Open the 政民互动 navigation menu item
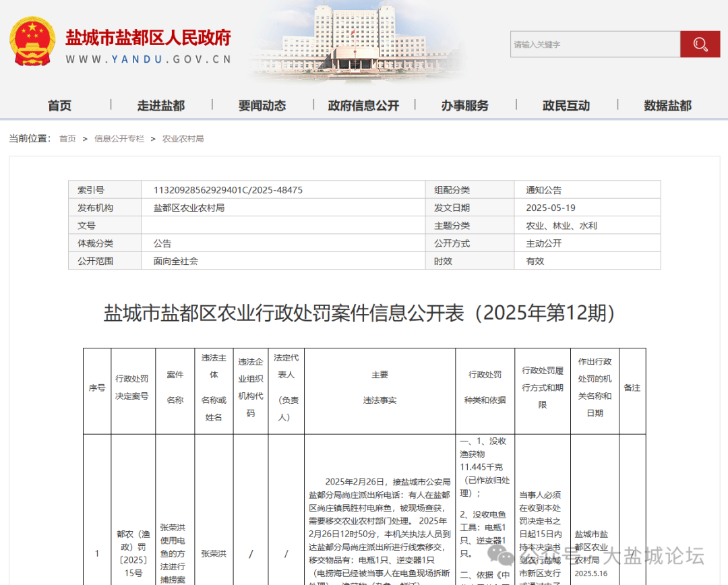Image resolution: width=728 pixels, height=585 pixels. 566,105
